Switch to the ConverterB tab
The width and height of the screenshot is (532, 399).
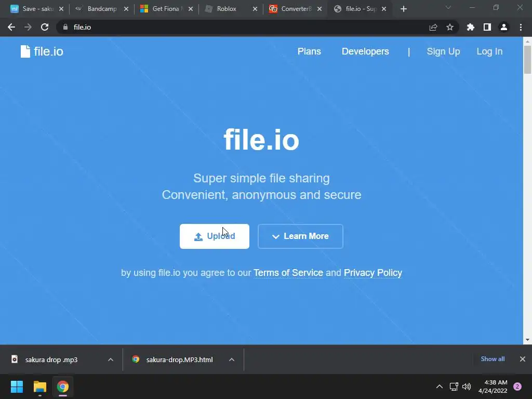(x=292, y=9)
